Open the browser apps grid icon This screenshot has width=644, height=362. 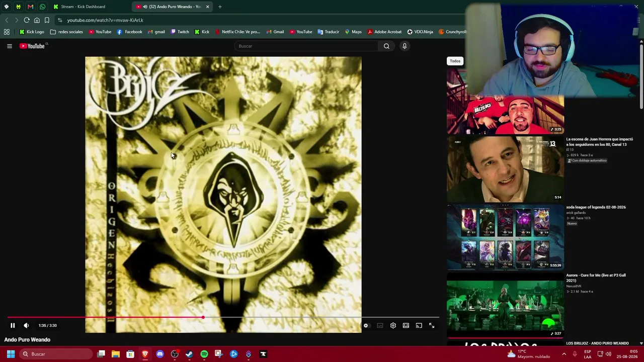point(7,32)
